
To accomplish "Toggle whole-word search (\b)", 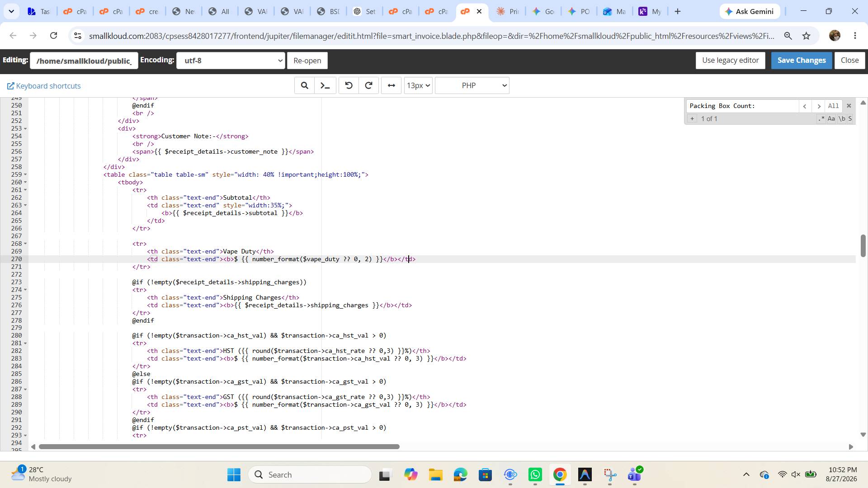I will [x=842, y=119].
